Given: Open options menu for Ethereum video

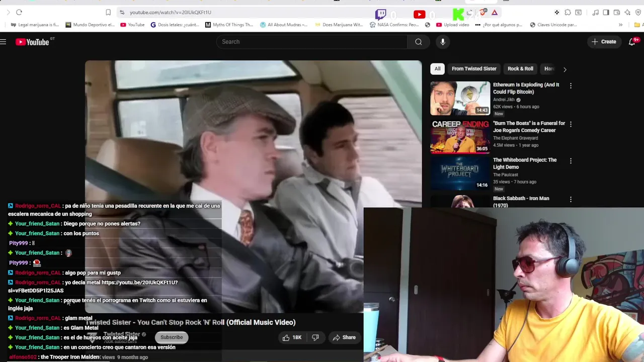Looking at the screenshot, I should pyautogui.click(x=571, y=86).
